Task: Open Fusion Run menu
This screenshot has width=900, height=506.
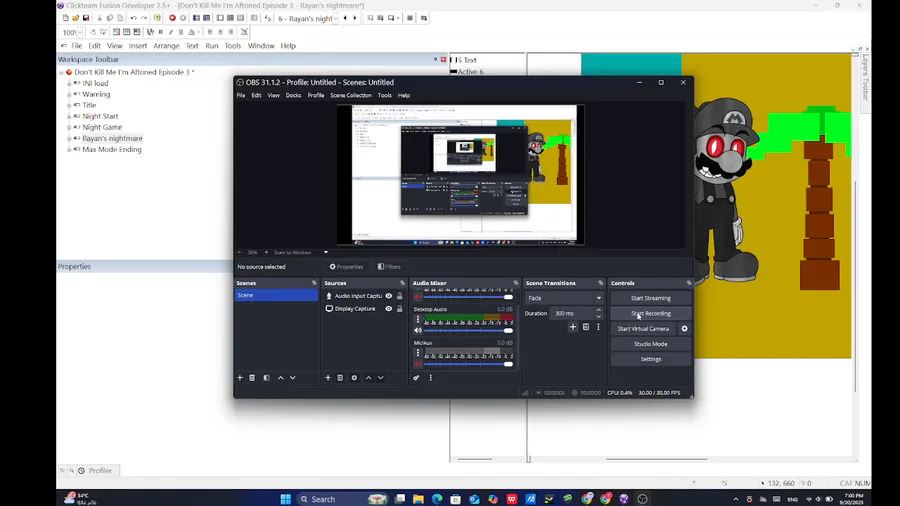Action: click(212, 46)
